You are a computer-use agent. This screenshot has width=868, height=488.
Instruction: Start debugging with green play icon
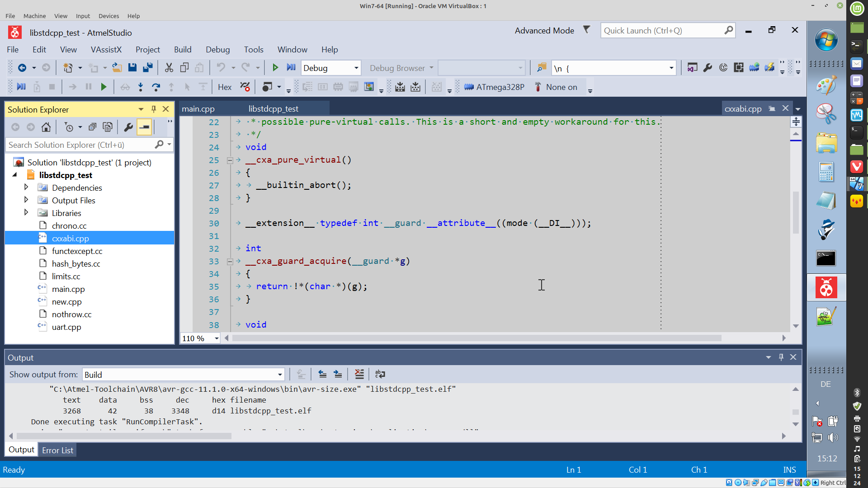[x=275, y=68]
